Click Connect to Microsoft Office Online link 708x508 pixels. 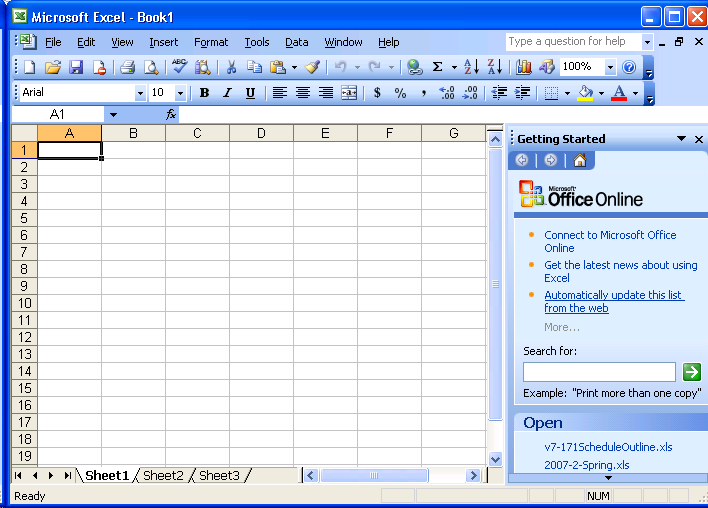click(610, 241)
